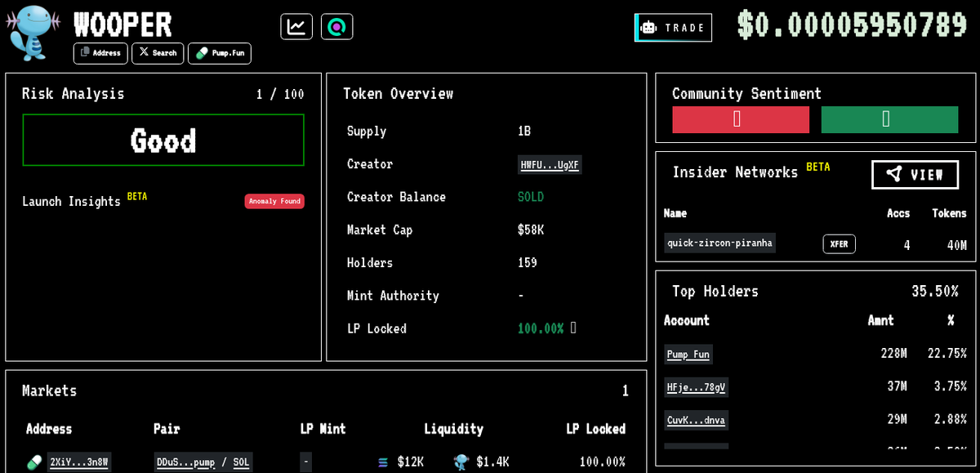Open creator address HWFU...UgXF
Viewport: 980px width, 473px height.
click(x=550, y=164)
